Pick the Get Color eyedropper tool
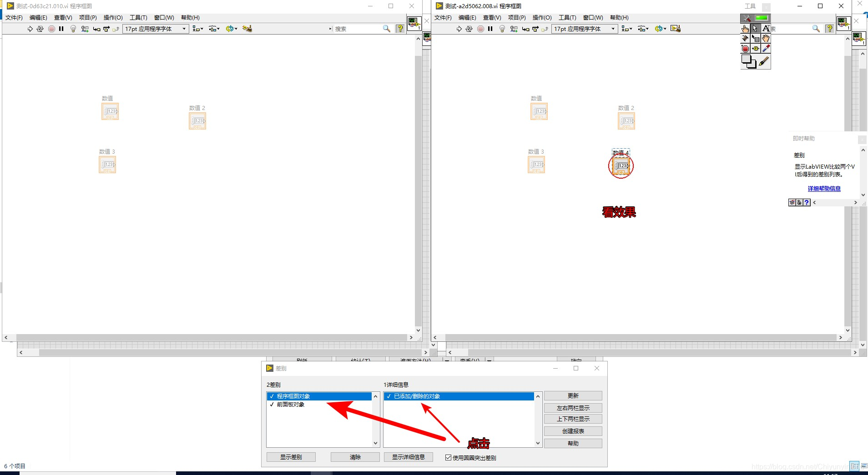The height and width of the screenshot is (475, 868). pyautogui.click(x=766, y=48)
